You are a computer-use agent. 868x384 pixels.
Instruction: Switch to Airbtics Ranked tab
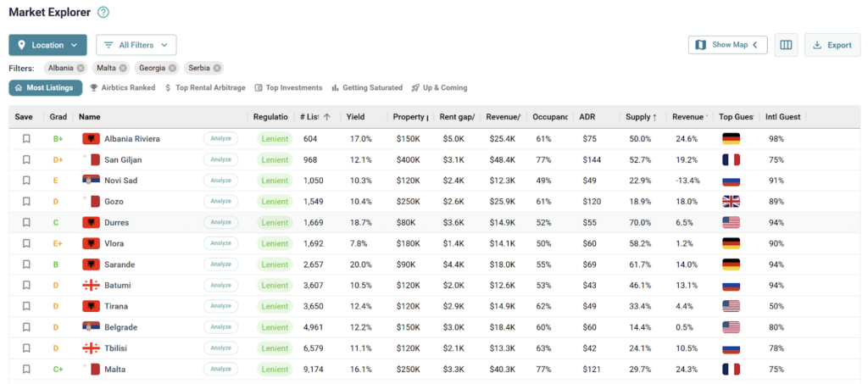click(x=122, y=87)
